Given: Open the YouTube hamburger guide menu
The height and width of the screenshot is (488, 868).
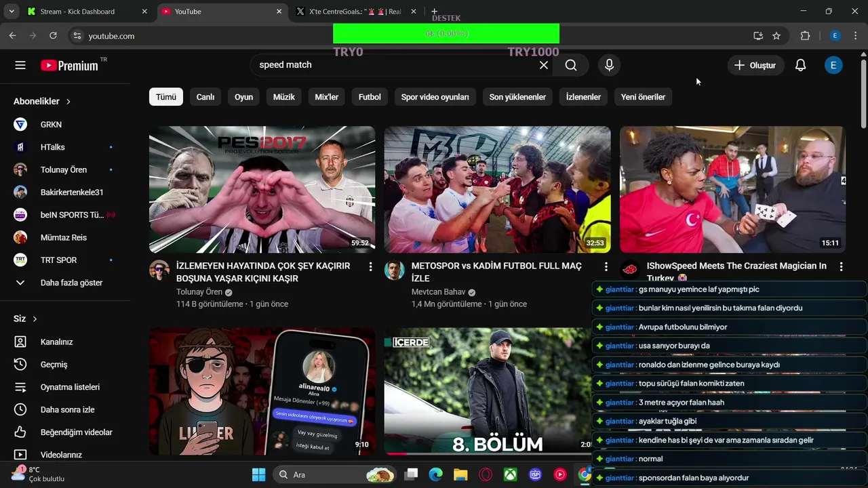Looking at the screenshot, I should point(20,65).
